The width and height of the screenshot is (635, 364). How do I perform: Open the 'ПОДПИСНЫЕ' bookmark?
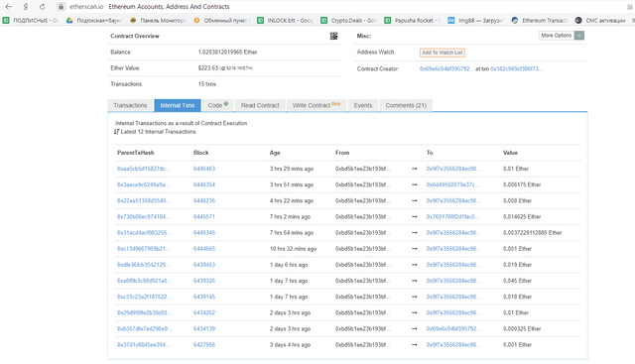(31, 20)
